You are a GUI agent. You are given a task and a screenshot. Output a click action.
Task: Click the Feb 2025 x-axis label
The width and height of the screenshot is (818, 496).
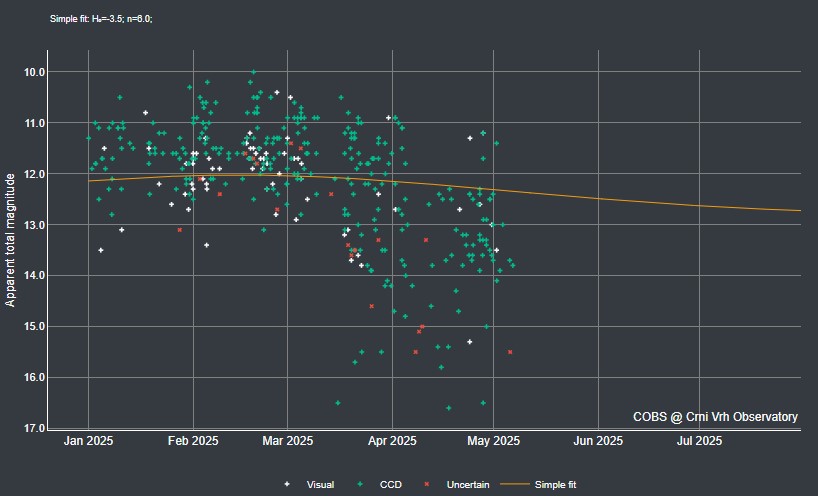click(x=193, y=441)
